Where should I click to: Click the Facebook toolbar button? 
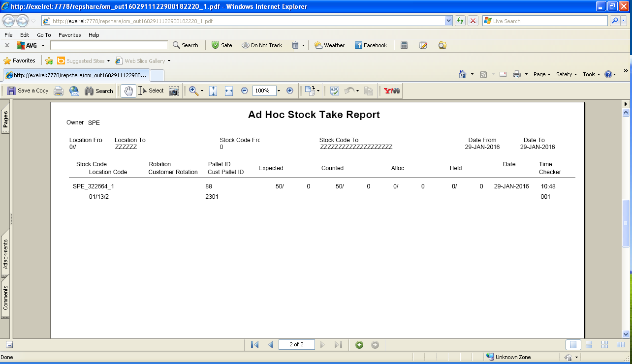371,45
